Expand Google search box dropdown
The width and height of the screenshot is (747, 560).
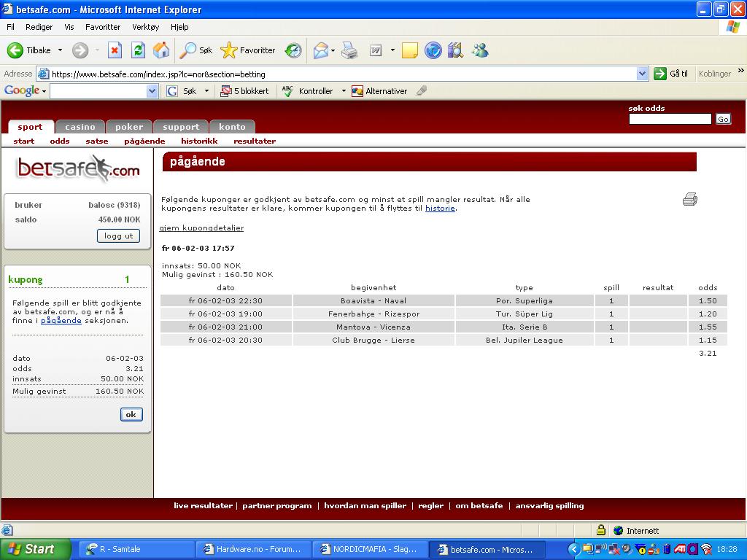click(x=152, y=91)
